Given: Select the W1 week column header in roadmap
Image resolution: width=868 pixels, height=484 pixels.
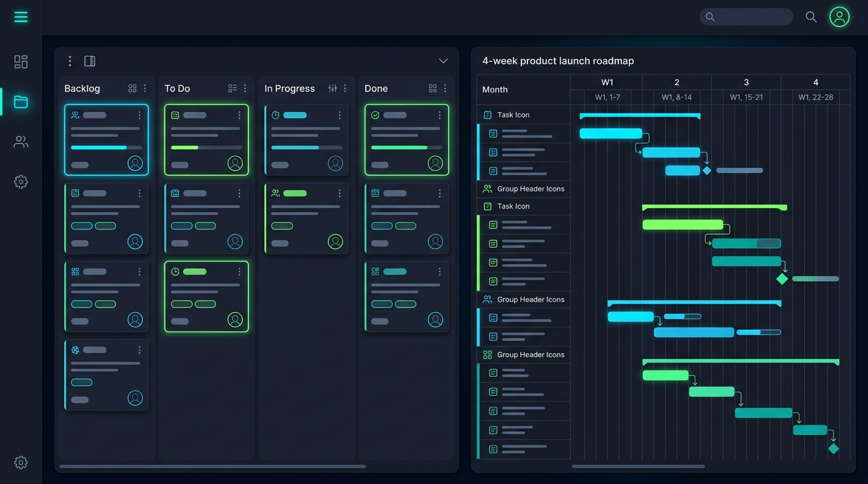Looking at the screenshot, I should click(607, 82).
